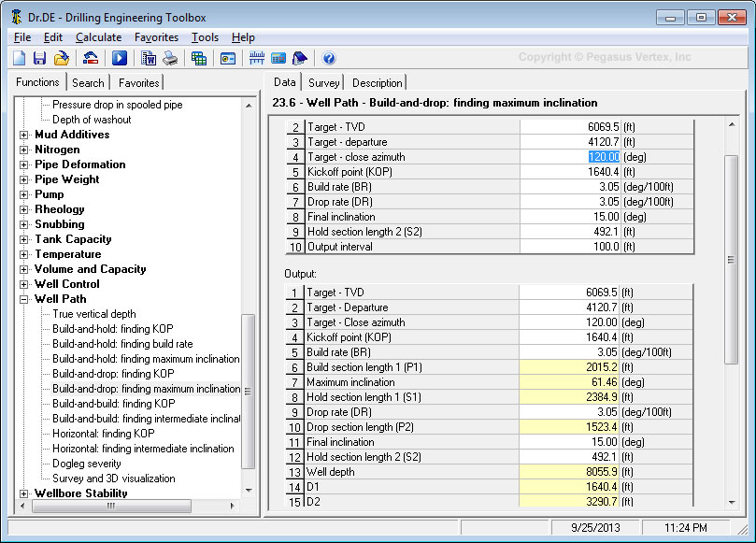The height and width of the screenshot is (543, 756).
Task: Click the Drop rate (DR) input field
Action: 570,202
